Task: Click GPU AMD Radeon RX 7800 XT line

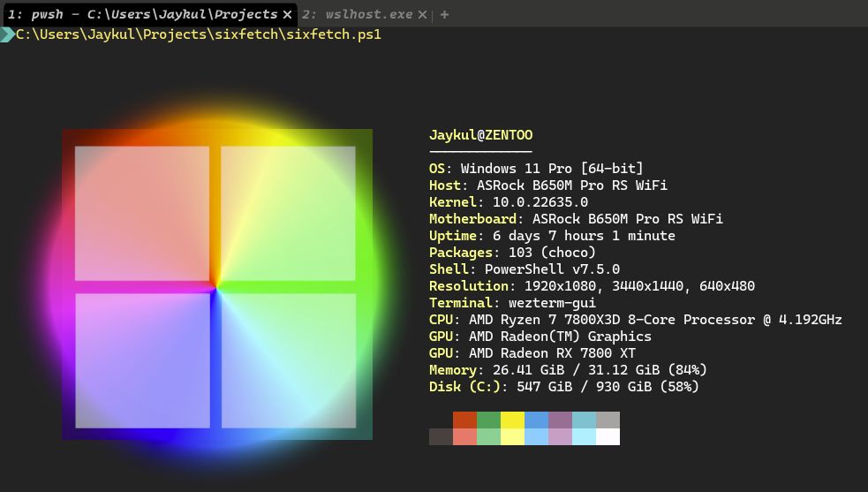Action: [x=532, y=353]
